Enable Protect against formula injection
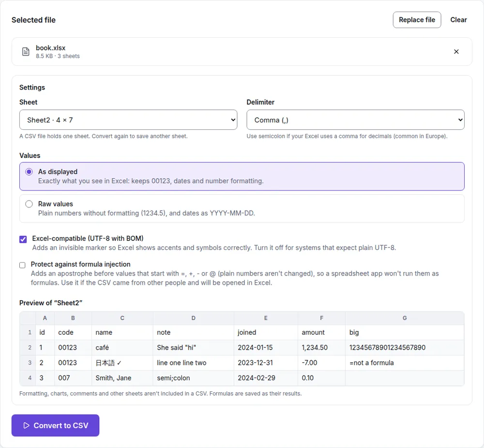 click(22, 265)
